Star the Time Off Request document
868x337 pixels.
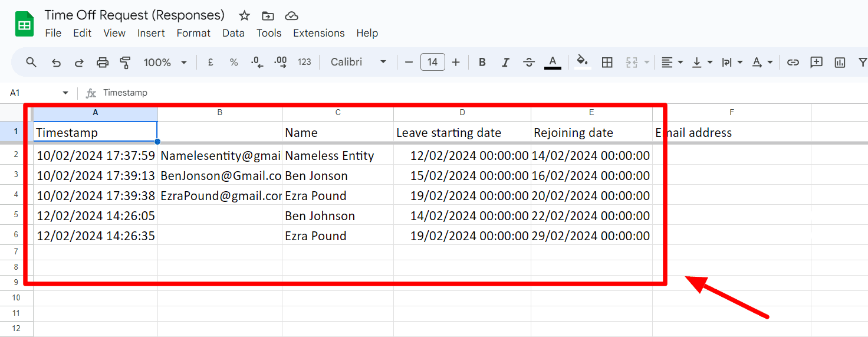(244, 16)
